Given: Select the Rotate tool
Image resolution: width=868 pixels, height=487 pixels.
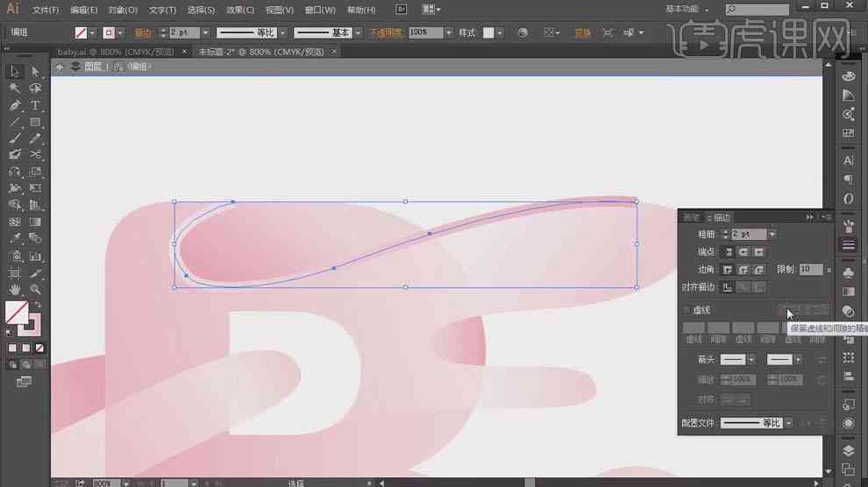Looking at the screenshot, I should [x=14, y=172].
